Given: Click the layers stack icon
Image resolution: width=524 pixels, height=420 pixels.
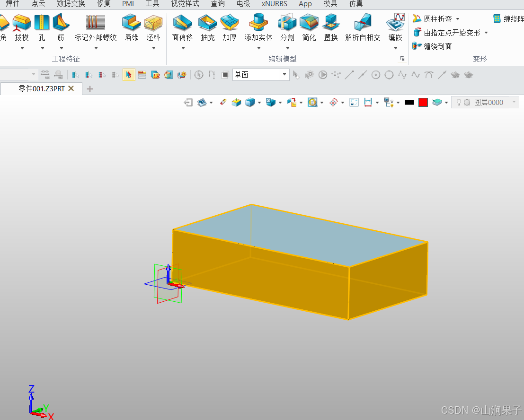Looking at the screenshot, I should pos(437,102).
